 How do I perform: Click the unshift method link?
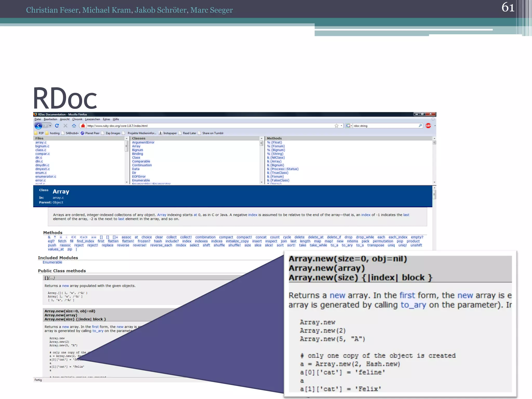416,245
